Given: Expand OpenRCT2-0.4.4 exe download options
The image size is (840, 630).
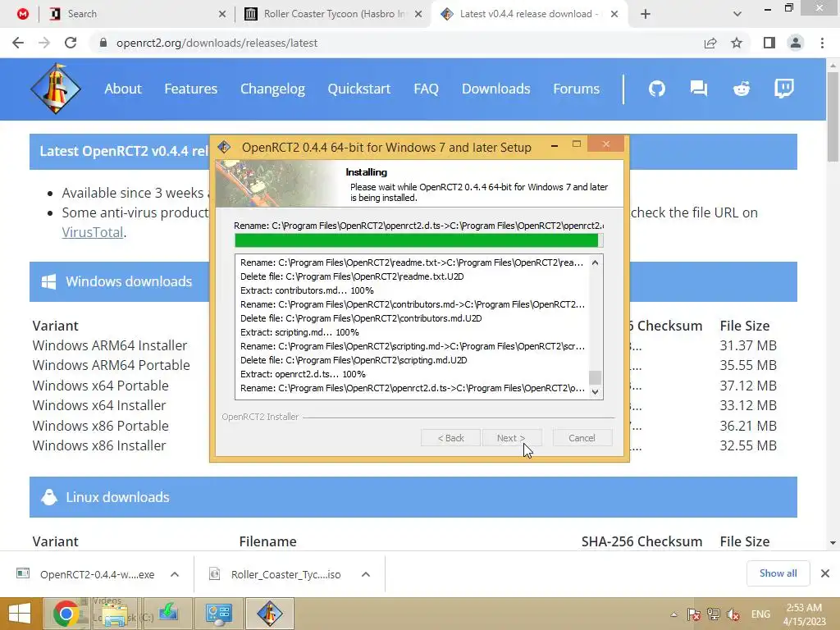Looking at the screenshot, I should click(x=175, y=574).
